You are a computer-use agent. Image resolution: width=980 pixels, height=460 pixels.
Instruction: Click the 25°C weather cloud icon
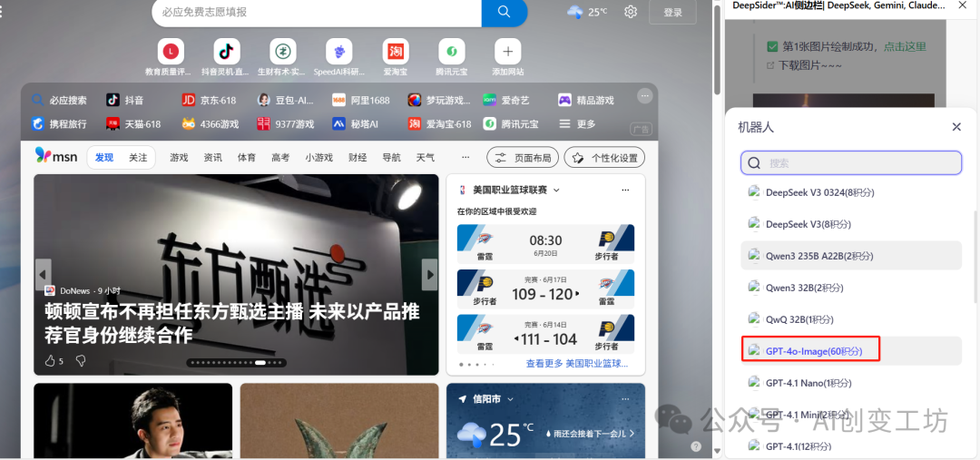coord(575,11)
